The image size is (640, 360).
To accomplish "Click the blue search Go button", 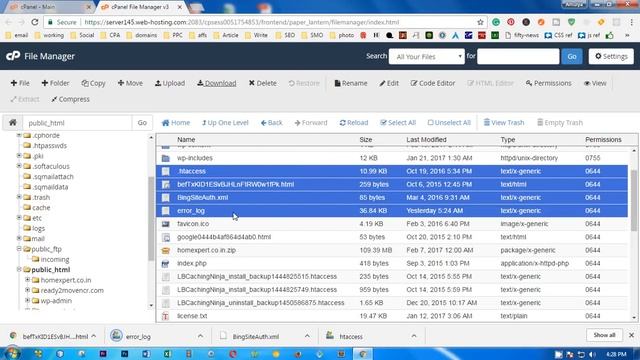I will pyautogui.click(x=572, y=56).
